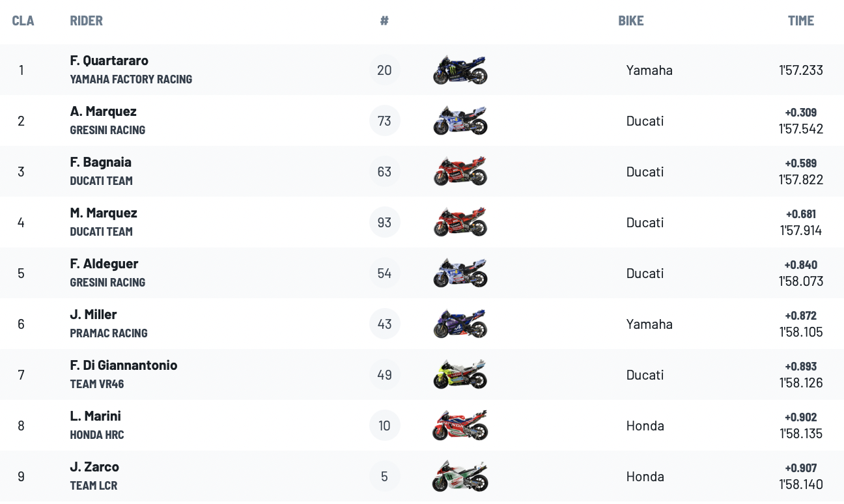Click A. Marquez's Gresini bike image
844x504 pixels.
460,120
